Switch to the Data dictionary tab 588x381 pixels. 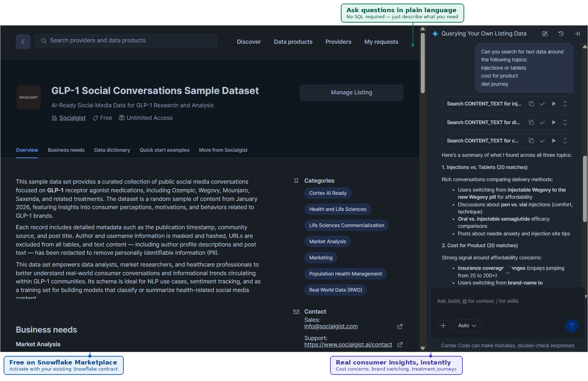pos(112,150)
